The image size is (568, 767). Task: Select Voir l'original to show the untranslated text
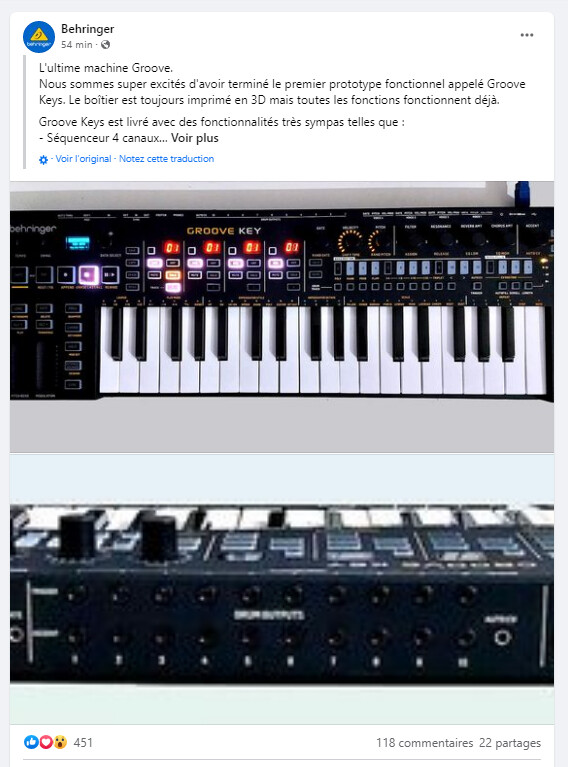[84, 158]
